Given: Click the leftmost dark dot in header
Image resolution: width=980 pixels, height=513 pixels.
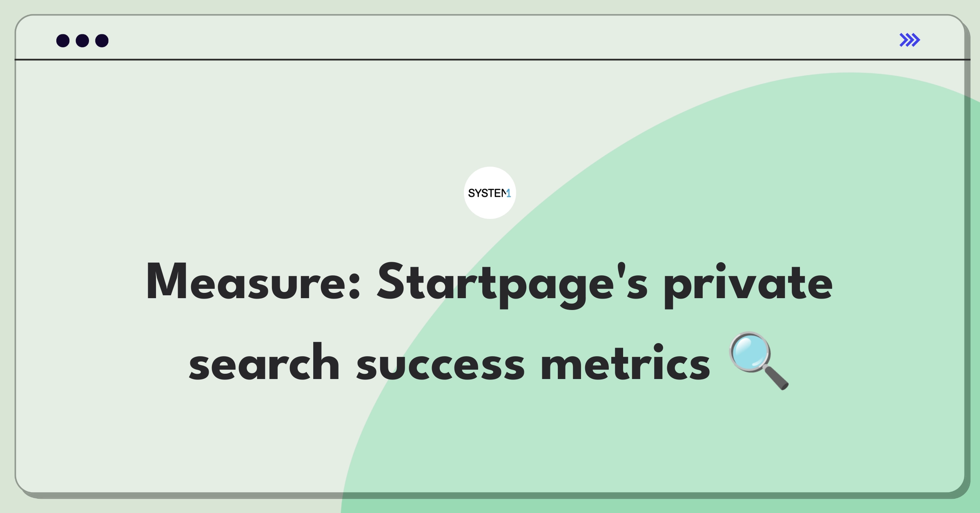Looking at the screenshot, I should click(x=63, y=41).
